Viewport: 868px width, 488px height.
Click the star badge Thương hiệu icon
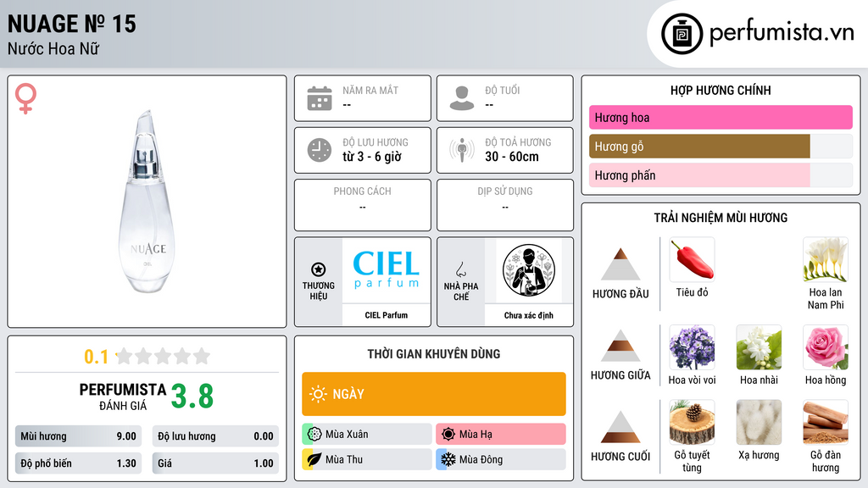[319, 269]
